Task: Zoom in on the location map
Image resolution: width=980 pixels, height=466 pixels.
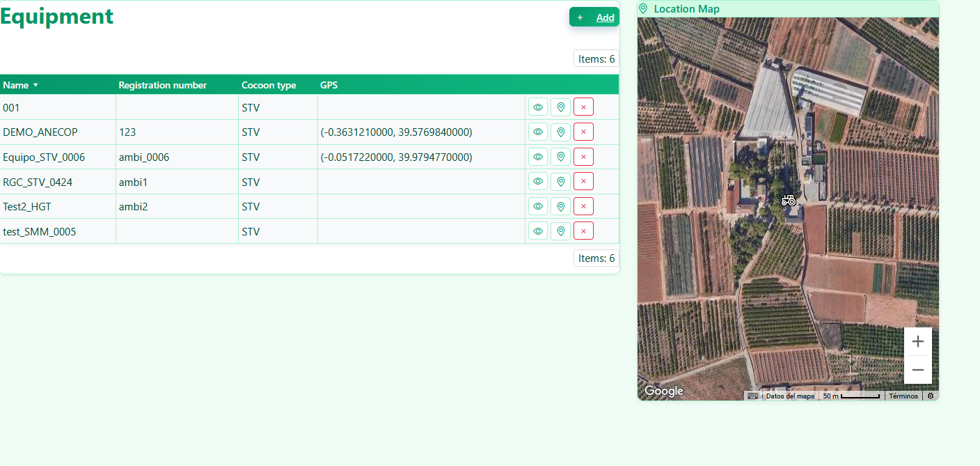Action: pos(917,341)
